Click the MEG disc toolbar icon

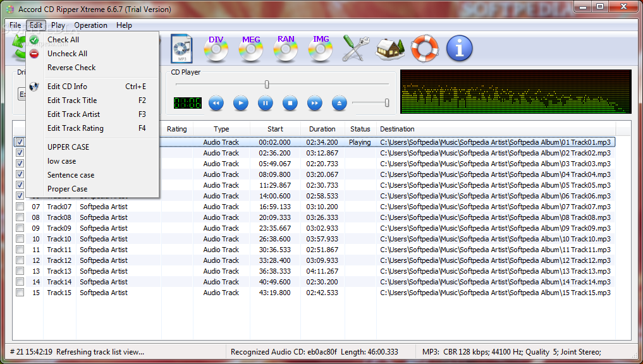pyautogui.click(x=251, y=49)
